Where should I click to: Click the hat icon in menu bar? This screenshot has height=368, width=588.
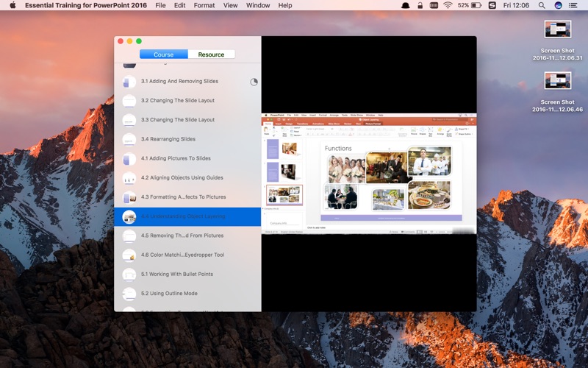[x=406, y=5]
